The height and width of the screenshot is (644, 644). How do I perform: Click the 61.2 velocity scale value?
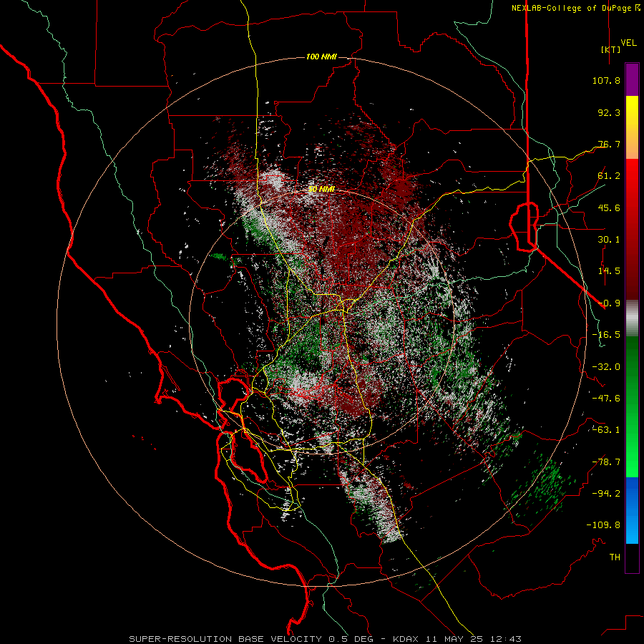[x=609, y=176]
